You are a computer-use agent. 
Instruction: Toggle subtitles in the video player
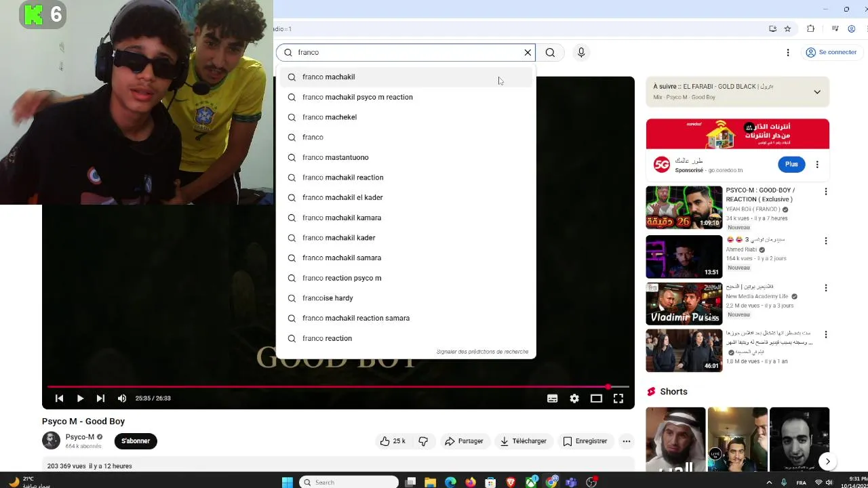(x=552, y=399)
